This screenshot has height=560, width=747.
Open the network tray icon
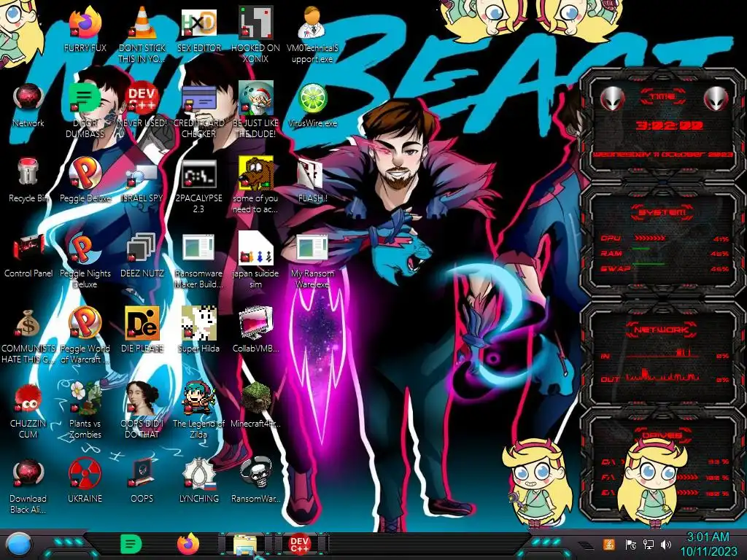[649, 545]
